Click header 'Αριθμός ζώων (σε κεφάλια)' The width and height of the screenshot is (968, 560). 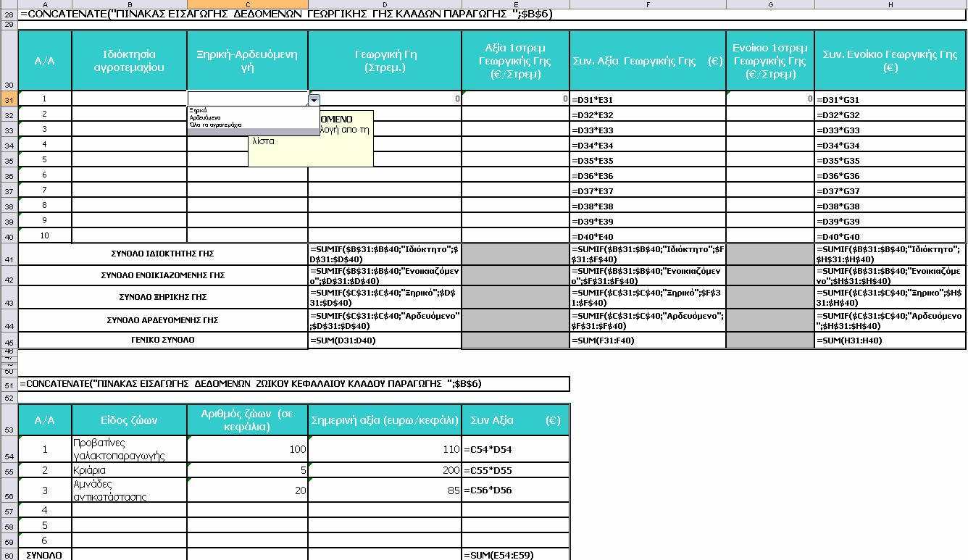coord(248,419)
